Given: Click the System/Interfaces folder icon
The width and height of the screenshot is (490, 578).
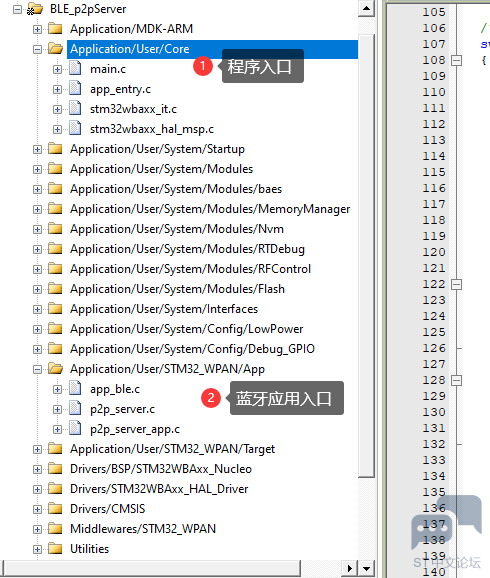Looking at the screenshot, I should tap(55, 308).
